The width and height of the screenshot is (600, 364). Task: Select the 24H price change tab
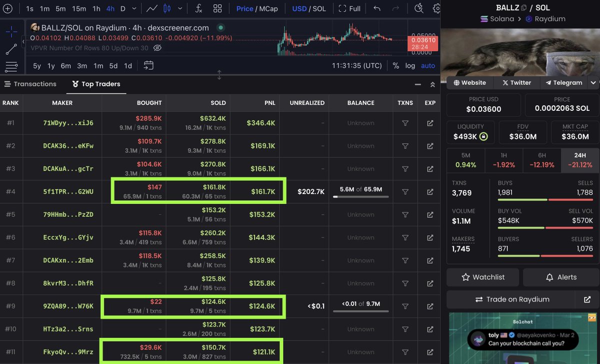(x=580, y=160)
